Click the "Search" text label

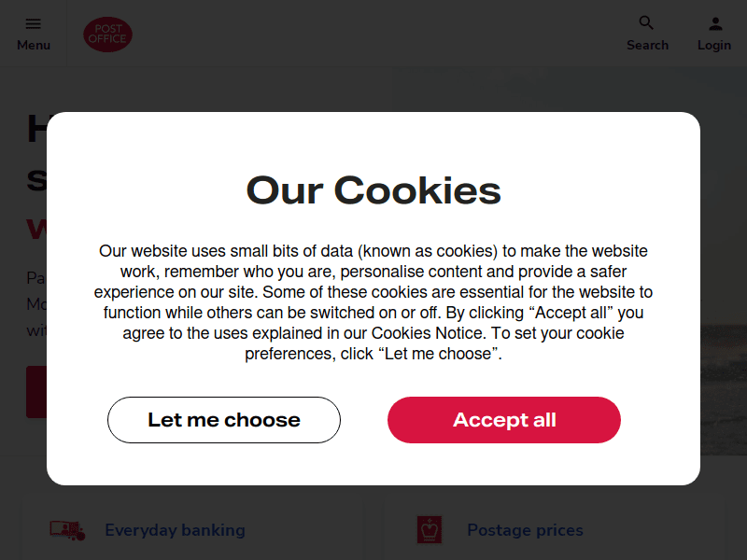[x=647, y=45]
